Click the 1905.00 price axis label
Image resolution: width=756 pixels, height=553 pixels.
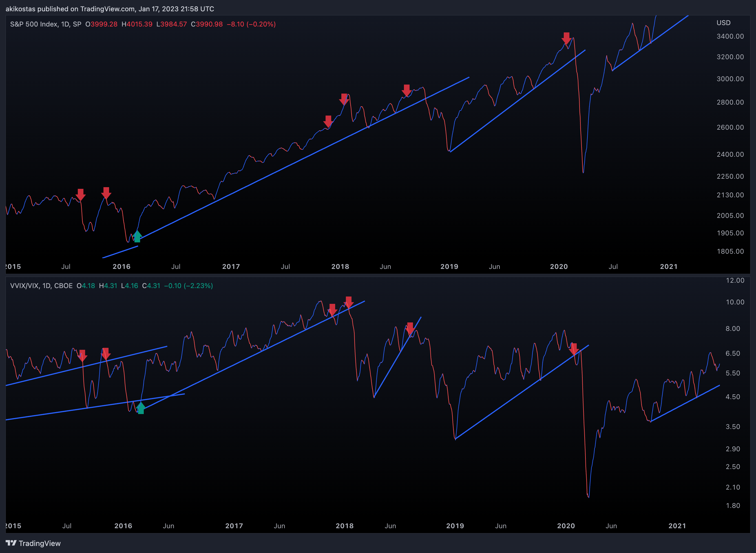[730, 233]
